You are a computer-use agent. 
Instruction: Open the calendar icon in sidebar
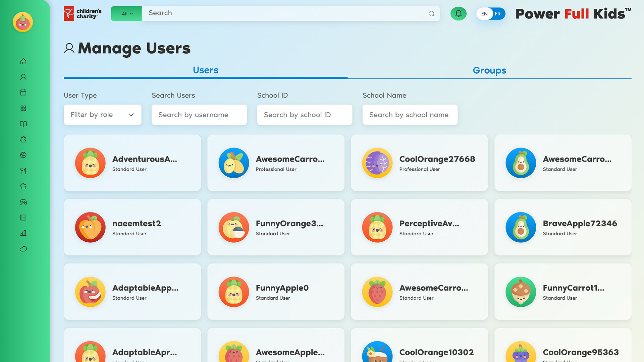pos(23,93)
